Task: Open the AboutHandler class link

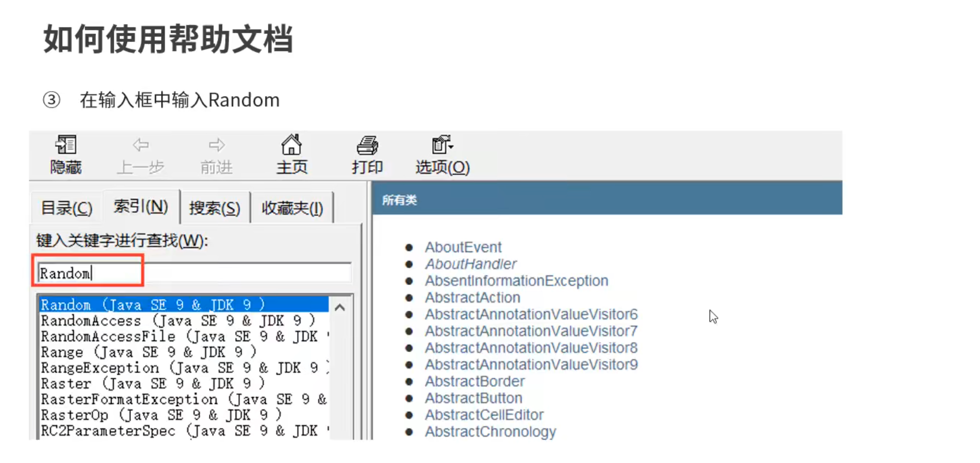Action: [470, 264]
